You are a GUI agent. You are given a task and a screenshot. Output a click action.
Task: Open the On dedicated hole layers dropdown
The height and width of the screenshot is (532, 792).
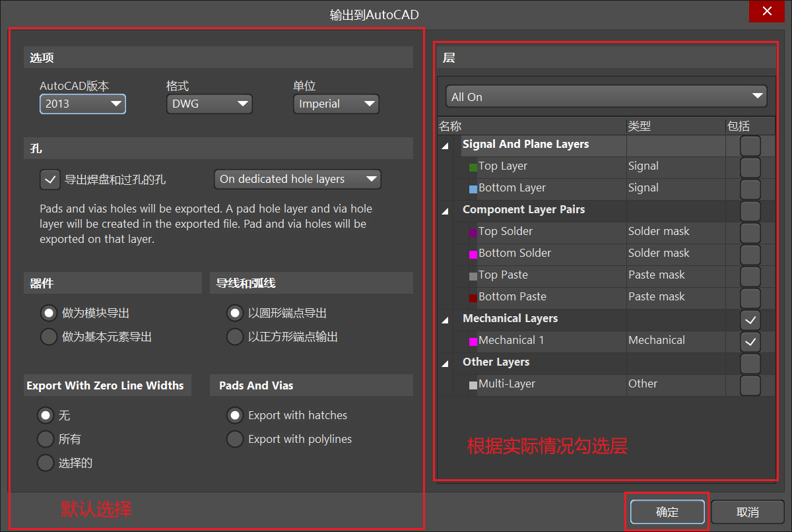pyautogui.click(x=298, y=179)
